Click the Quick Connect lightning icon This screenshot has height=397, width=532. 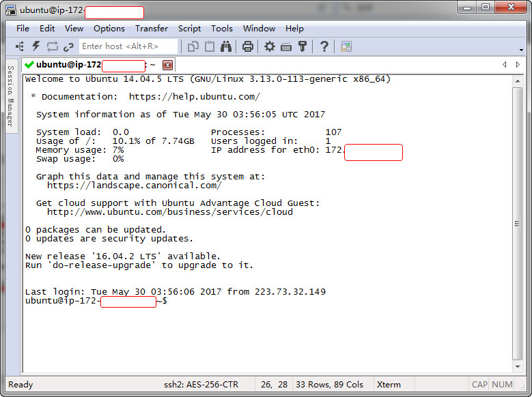[36, 46]
